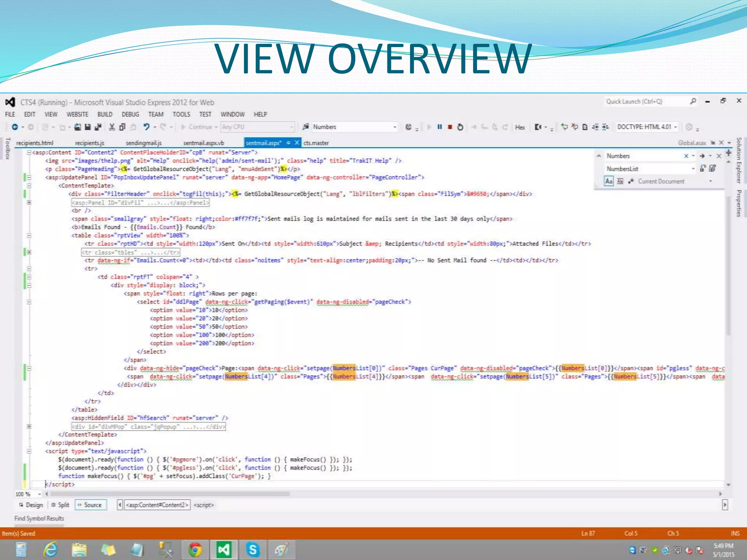747x560 pixels.
Task: Open Current Document scope dropdown
Action: click(711, 181)
